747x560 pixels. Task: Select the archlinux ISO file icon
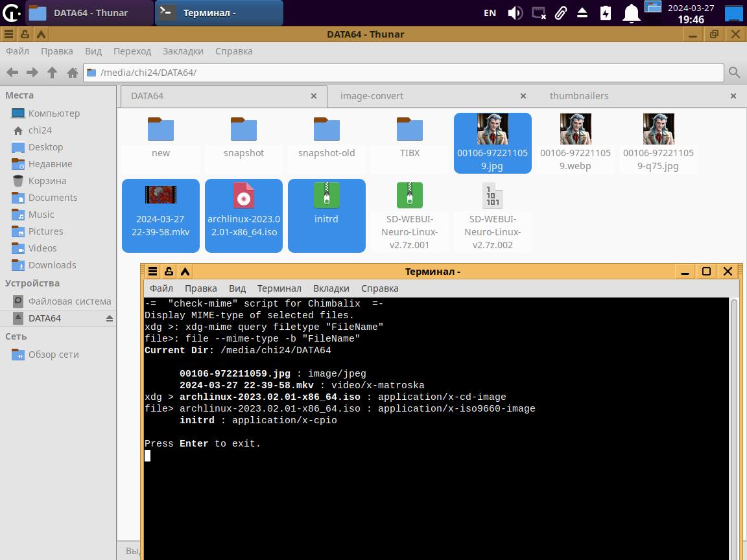click(x=244, y=195)
